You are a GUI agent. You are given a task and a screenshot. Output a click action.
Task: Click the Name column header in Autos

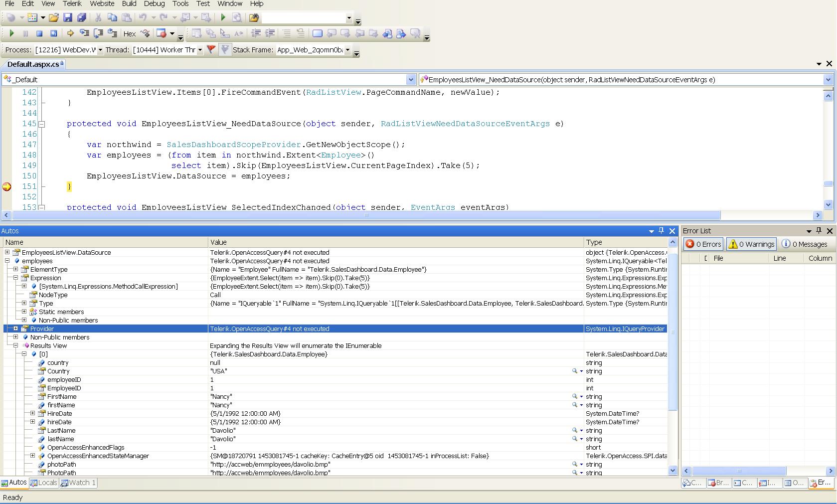105,242
